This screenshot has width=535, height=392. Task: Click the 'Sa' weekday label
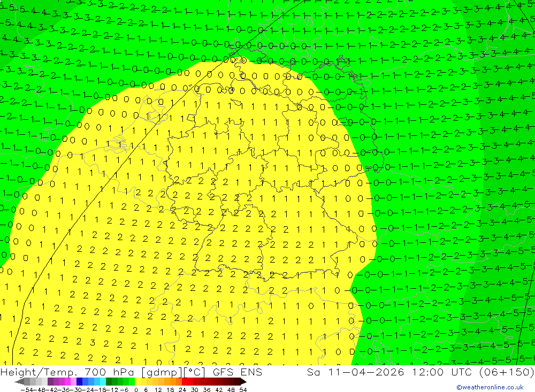(313, 372)
